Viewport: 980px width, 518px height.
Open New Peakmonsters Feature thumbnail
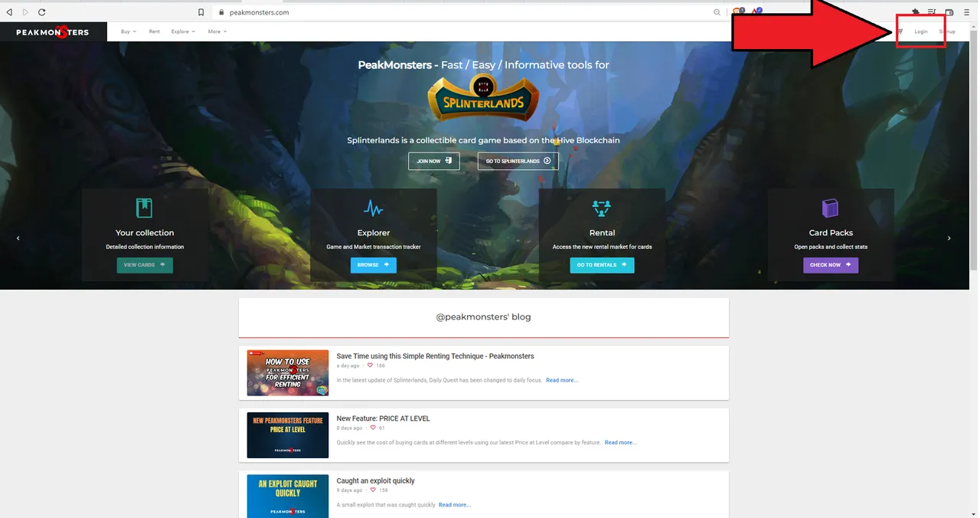288,435
